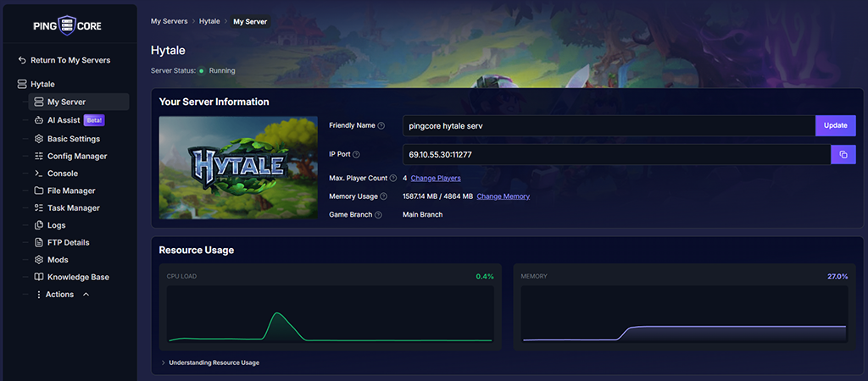Image resolution: width=868 pixels, height=381 pixels.
Task: Click the Hytale server stack icon in sidebar
Action: pyautogui.click(x=21, y=85)
